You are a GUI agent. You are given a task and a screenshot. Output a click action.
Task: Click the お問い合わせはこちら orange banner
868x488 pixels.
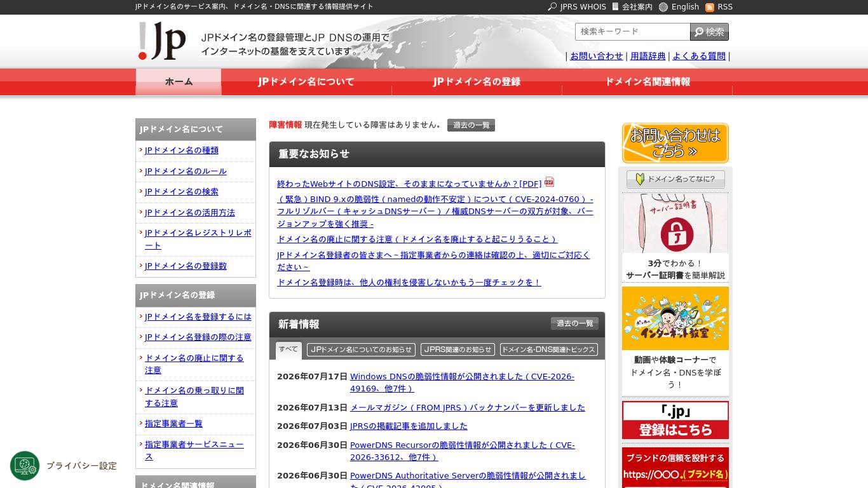(675, 143)
